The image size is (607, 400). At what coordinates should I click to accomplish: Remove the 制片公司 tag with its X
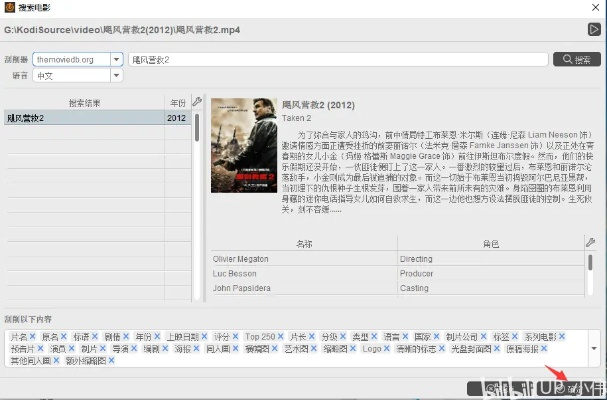click(484, 336)
